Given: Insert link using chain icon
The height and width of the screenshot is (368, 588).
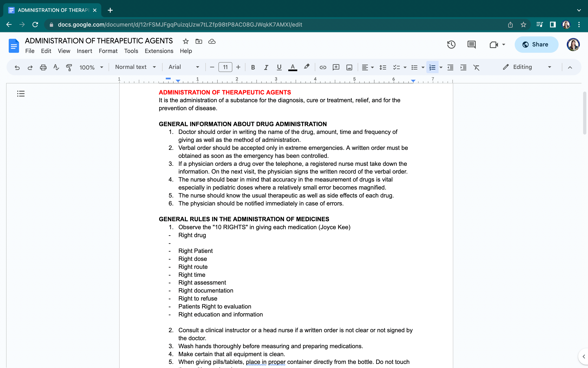Looking at the screenshot, I should coord(323,67).
